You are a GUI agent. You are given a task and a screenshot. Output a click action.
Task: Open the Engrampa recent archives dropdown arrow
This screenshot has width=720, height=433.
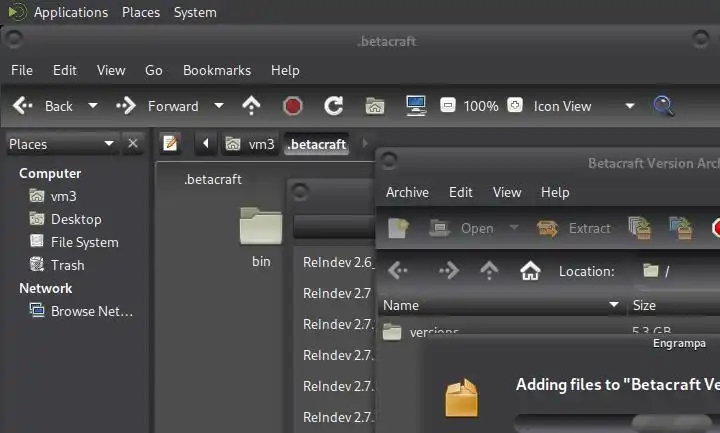click(x=514, y=227)
